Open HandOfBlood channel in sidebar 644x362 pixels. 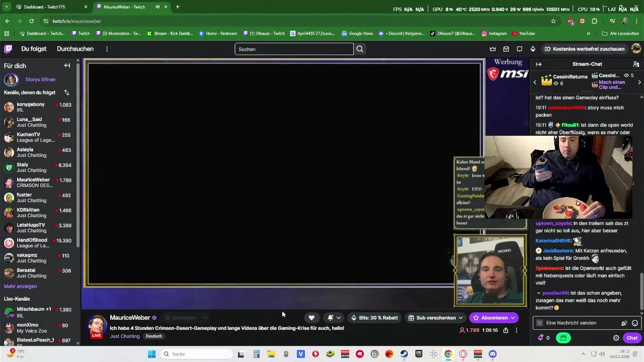pyautogui.click(x=38, y=243)
